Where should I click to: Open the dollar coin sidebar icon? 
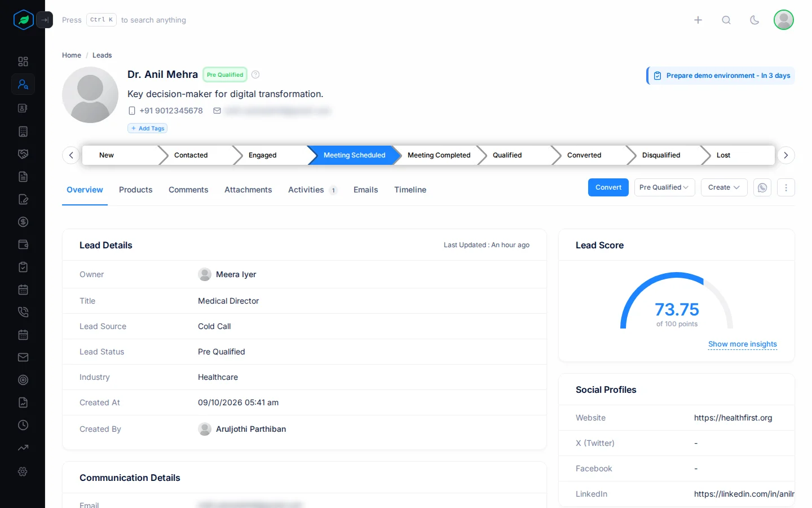(23, 222)
